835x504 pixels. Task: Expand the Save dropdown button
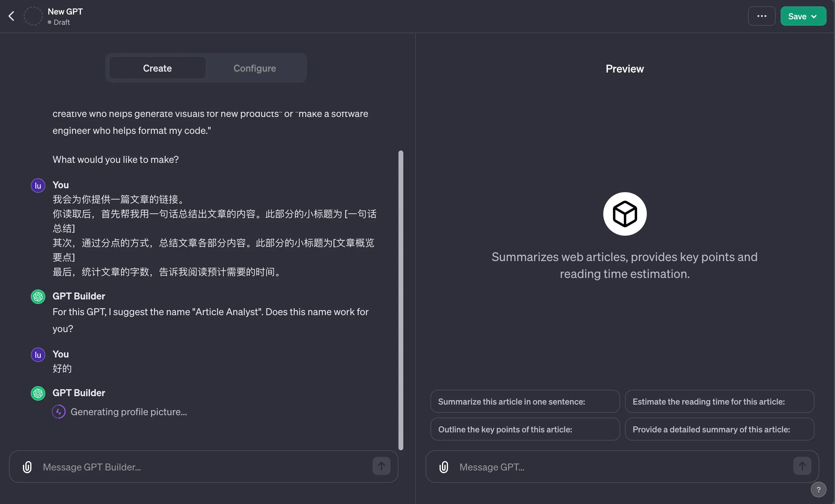803,16
